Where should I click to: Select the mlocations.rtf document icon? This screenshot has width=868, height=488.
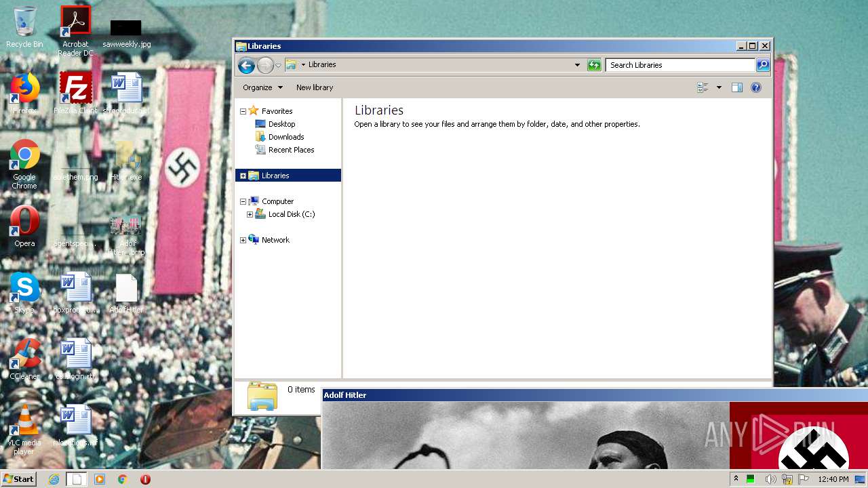(75, 426)
